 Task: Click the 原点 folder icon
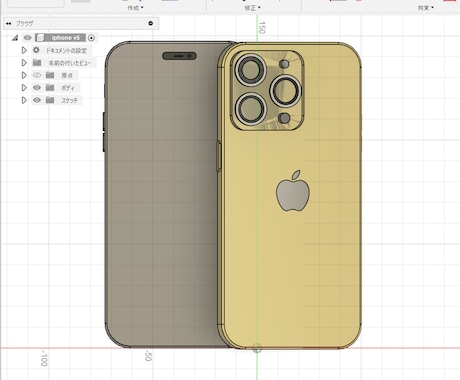click(50, 75)
